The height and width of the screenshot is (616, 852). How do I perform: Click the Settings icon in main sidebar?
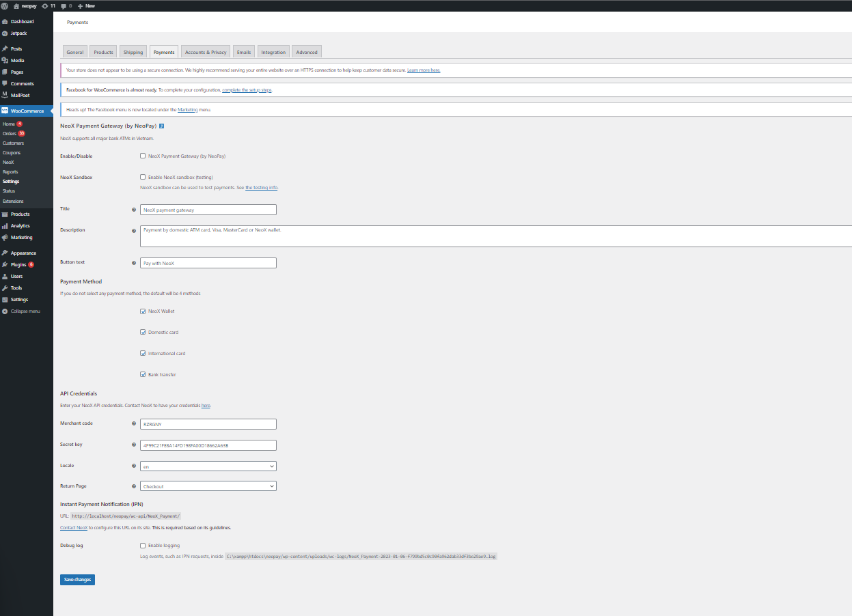[5, 300]
